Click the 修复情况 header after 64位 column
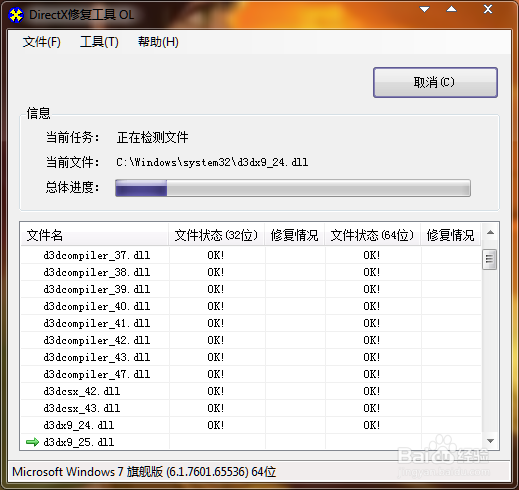The width and height of the screenshot is (519, 490). click(x=451, y=235)
